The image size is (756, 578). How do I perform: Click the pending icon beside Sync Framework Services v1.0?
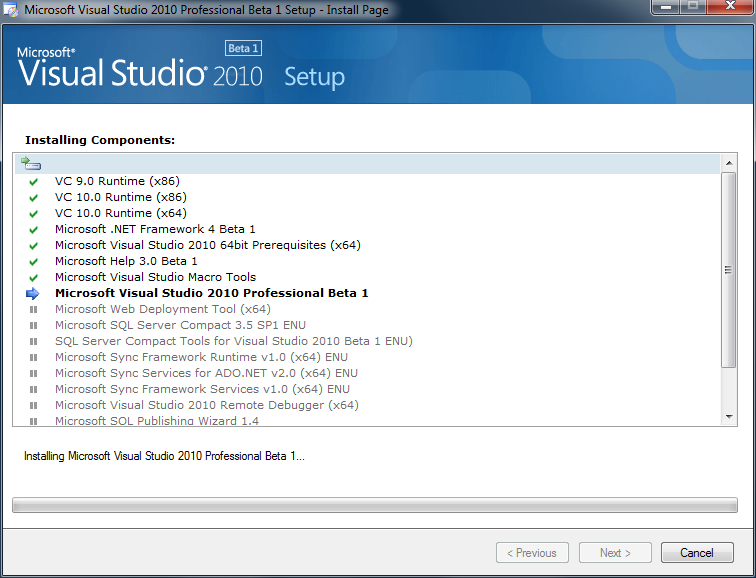pos(33,389)
